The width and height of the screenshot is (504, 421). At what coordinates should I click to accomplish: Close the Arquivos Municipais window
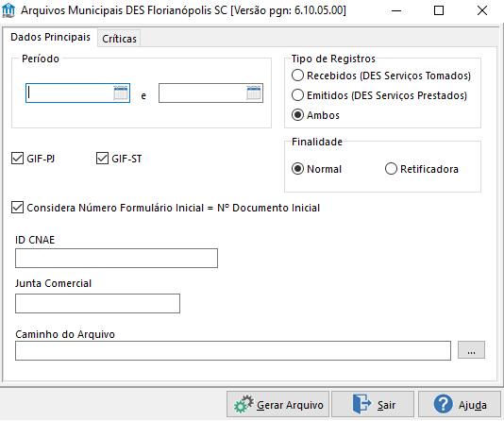[482, 10]
